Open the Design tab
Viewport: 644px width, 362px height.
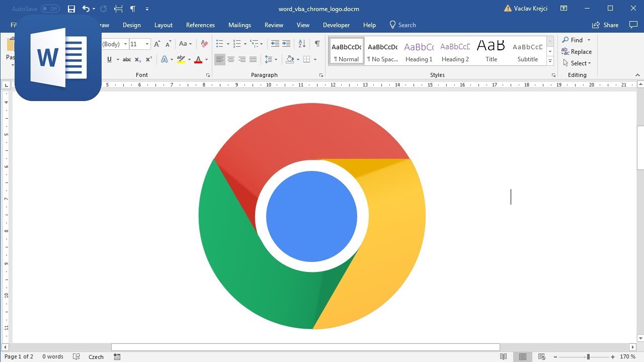[x=132, y=25]
